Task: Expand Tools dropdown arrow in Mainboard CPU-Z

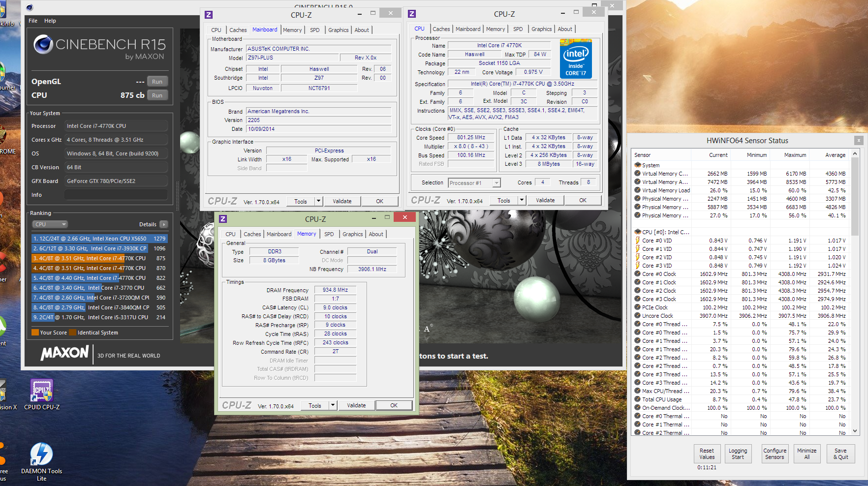Action: [x=318, y=201]
